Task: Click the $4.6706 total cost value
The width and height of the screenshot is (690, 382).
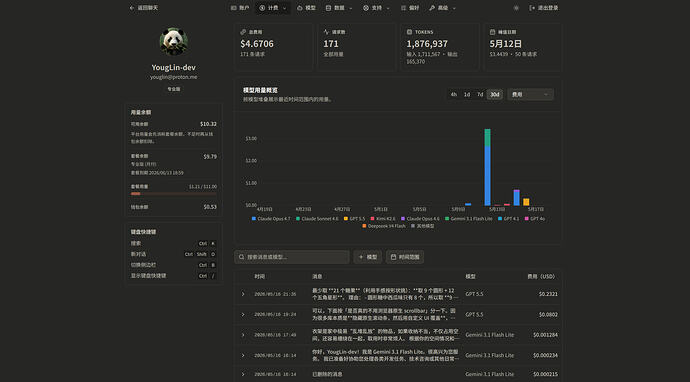Action: click(x=257, y=44)
